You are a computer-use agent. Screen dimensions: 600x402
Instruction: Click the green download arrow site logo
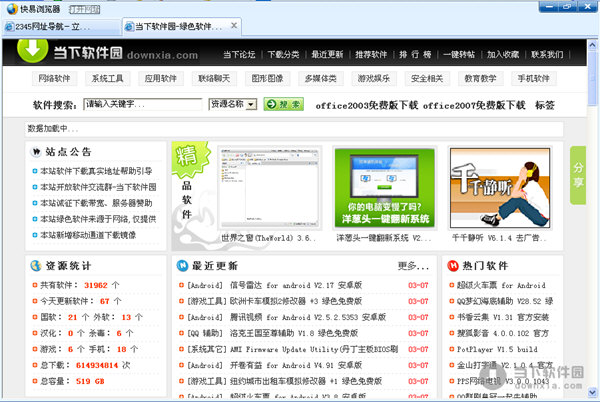(x=33, y=50)
